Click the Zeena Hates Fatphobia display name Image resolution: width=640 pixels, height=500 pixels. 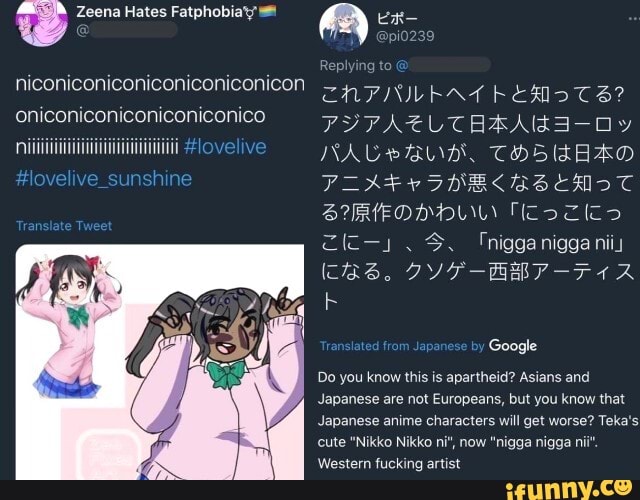point(159,12)
